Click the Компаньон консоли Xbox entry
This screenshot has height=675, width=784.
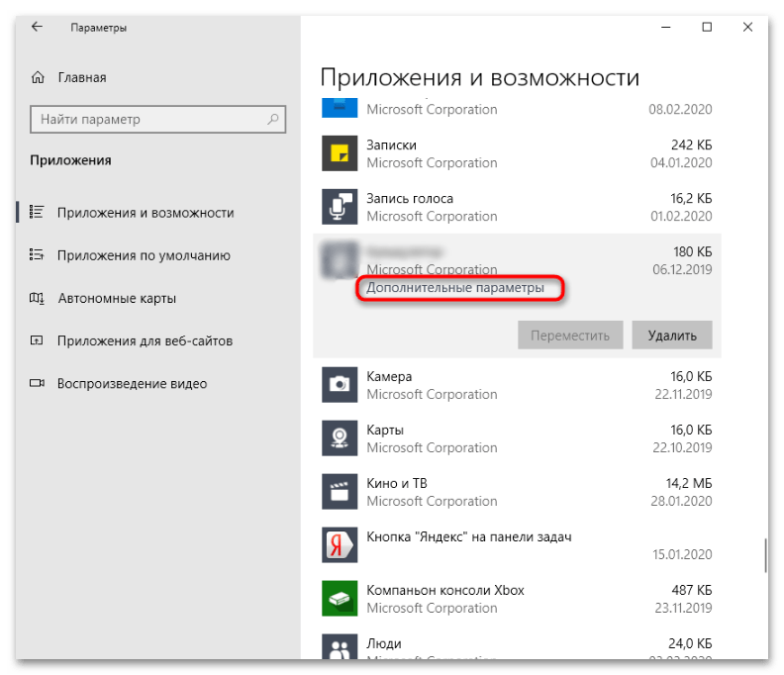click(x=445, y=591)
